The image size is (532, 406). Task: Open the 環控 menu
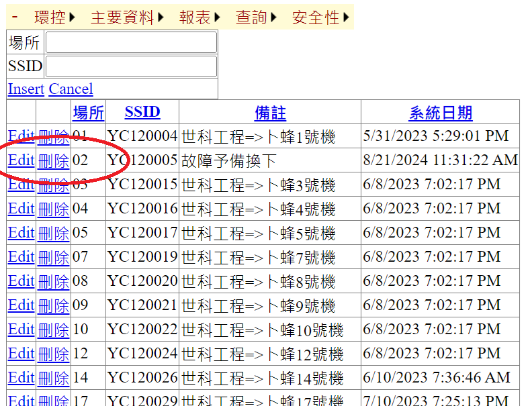(x=54, y=18)
